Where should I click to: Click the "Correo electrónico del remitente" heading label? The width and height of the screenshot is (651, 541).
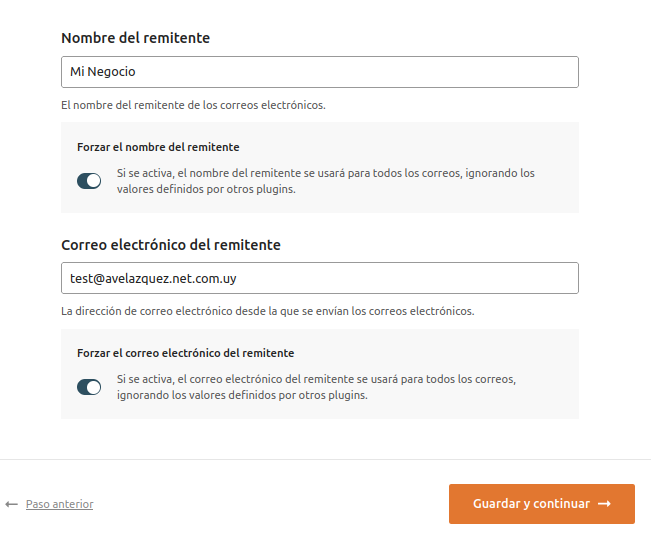(171, 245)
